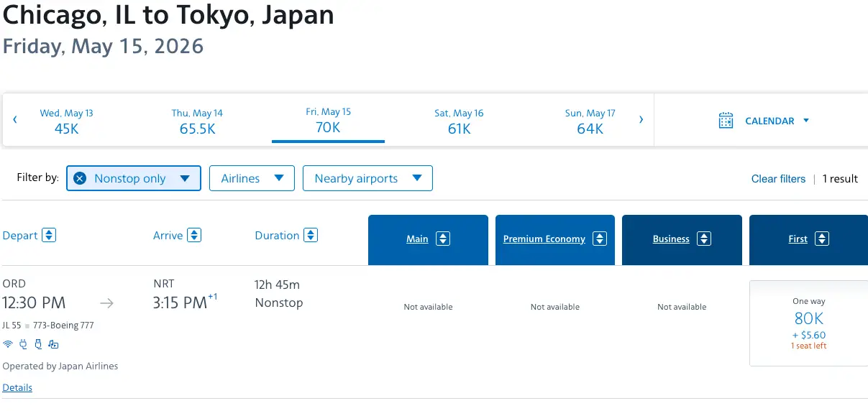Click the Main cabin column header link
Screen dimensions: 868x411
pyautogui.click(x=417, y=239)
